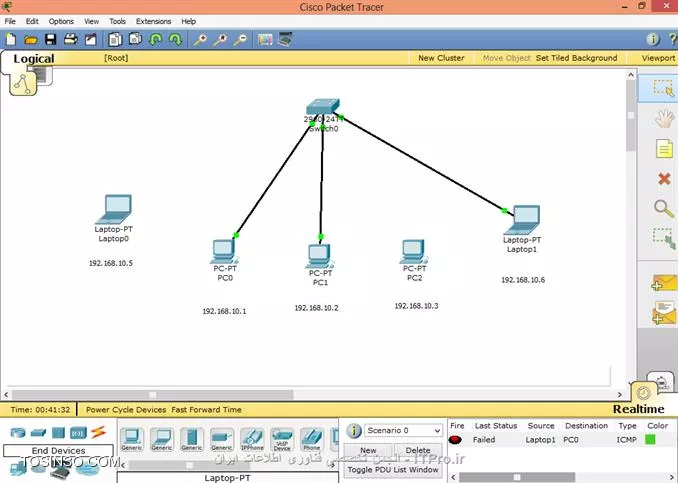Click the Delete scenario button

pyautogui.click(x=418, y=450)
